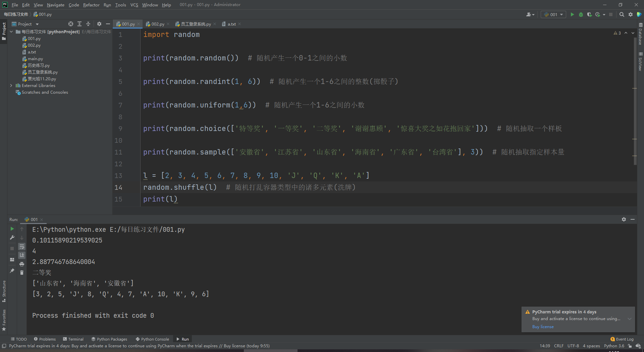This screenshot has height=352, width=644.
Task: Open the user account dropdown in toolbar
Action: (530, 14)
